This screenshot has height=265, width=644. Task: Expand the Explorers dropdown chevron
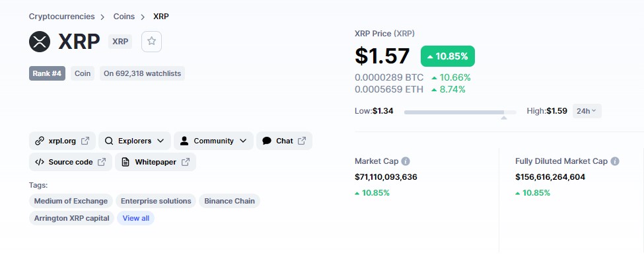pos(161,141)
